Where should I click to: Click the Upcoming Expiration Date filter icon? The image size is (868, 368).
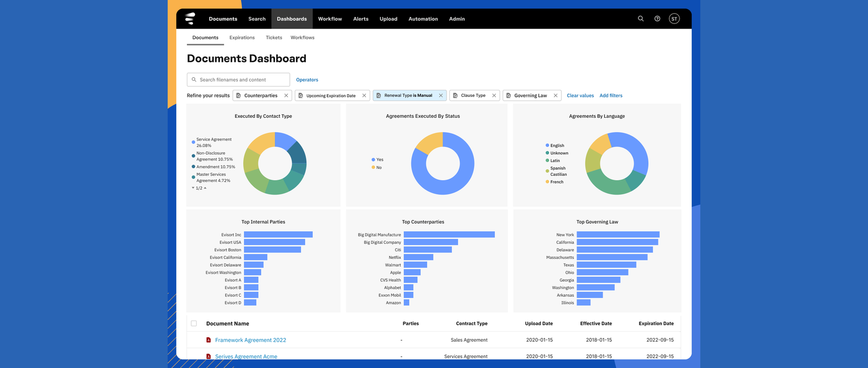(300, 95)
